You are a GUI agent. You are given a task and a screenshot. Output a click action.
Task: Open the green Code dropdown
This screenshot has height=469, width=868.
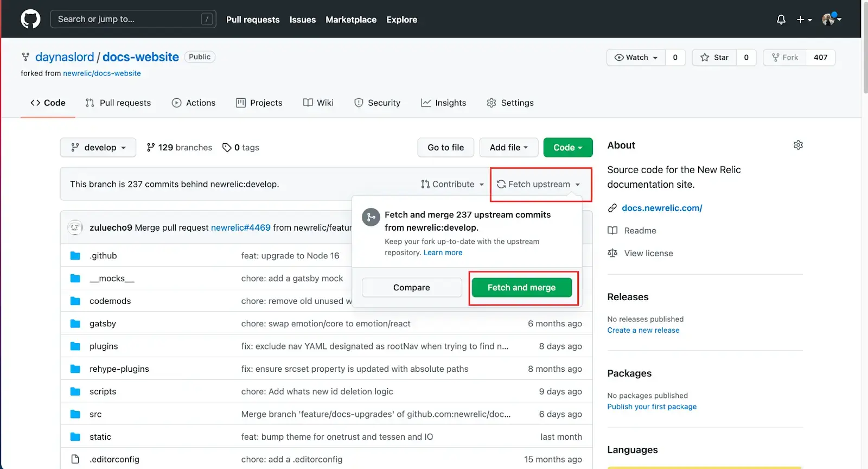tap(567, 148)
